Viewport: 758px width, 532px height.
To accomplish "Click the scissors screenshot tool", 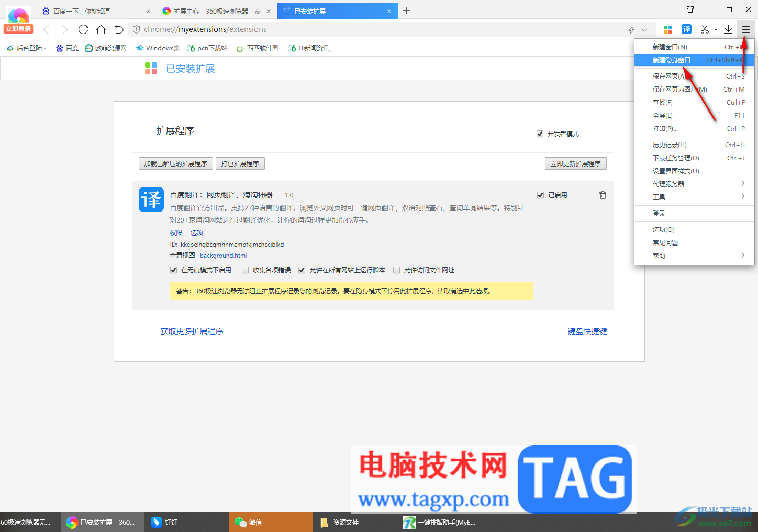I will (x=705, y=29).
